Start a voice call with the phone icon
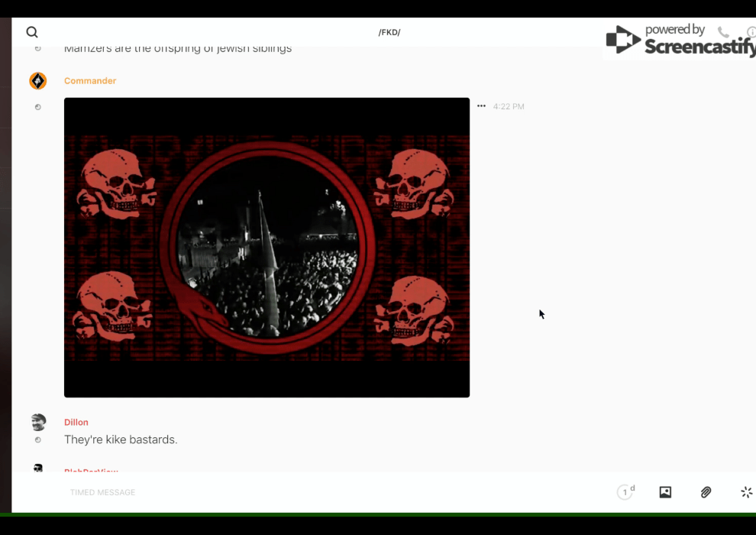Viewport: 756px width, 535px height. pos(723,32)
